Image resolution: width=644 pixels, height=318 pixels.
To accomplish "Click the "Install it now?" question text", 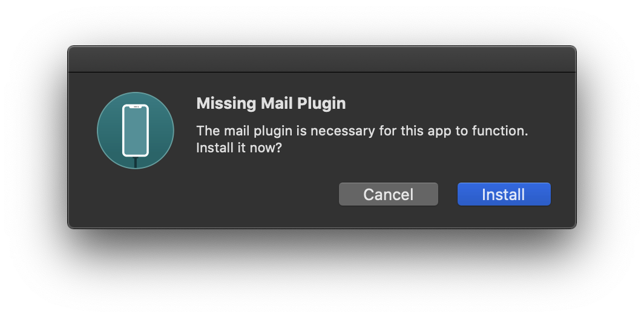I will 239,148.
